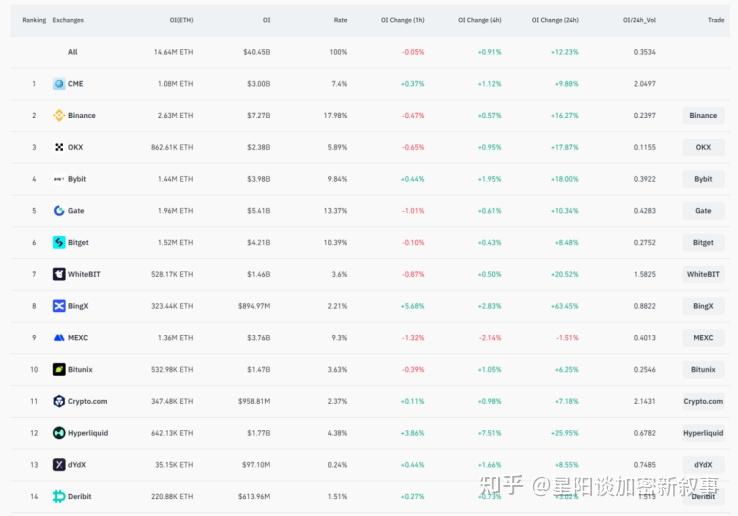Click the BingX logo icon
Image resolution: width=738 pixels, height=516 pixels.
tap(59, 306)
